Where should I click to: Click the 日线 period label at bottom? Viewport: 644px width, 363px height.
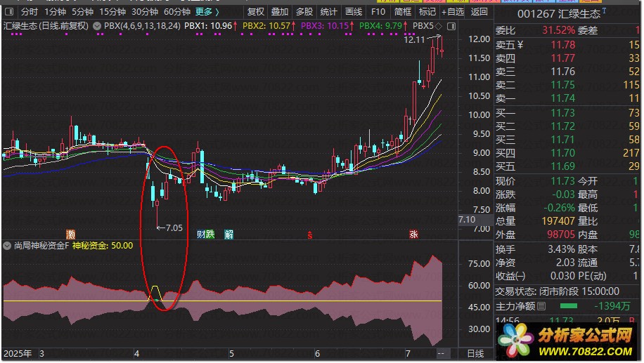pyautogui.click(x=475, y=354)
